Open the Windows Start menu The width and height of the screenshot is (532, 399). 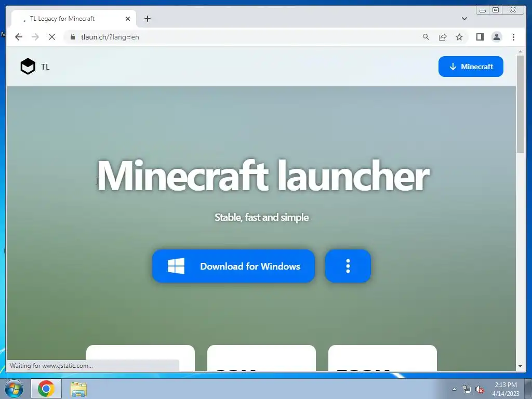click(x=14, y=389)
